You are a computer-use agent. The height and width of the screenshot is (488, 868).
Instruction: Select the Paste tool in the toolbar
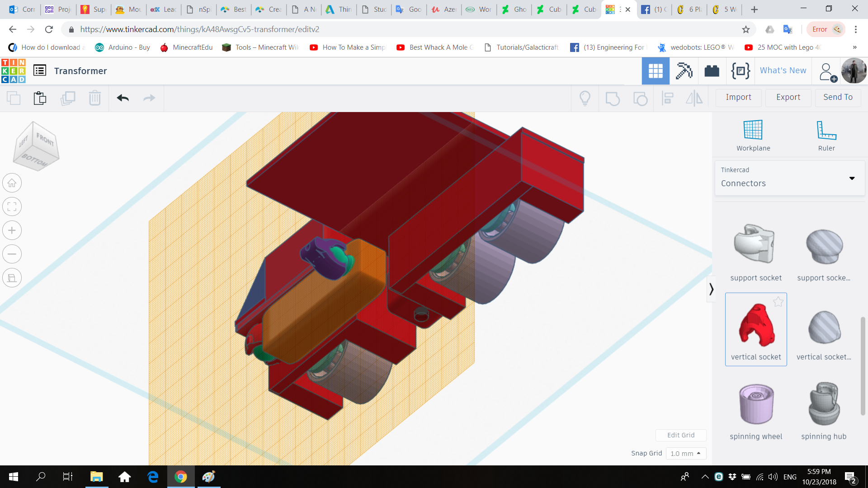pyautogui.click(x=40, y=98)
